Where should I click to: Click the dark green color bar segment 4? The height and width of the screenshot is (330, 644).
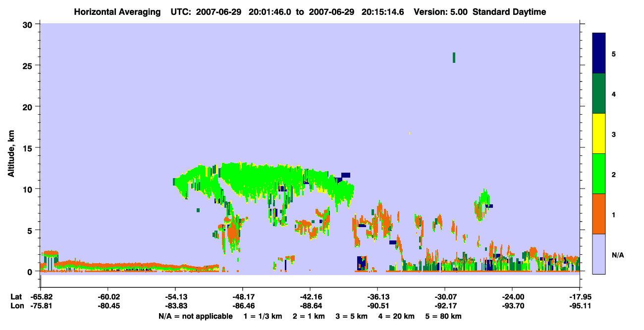point(599,94)
